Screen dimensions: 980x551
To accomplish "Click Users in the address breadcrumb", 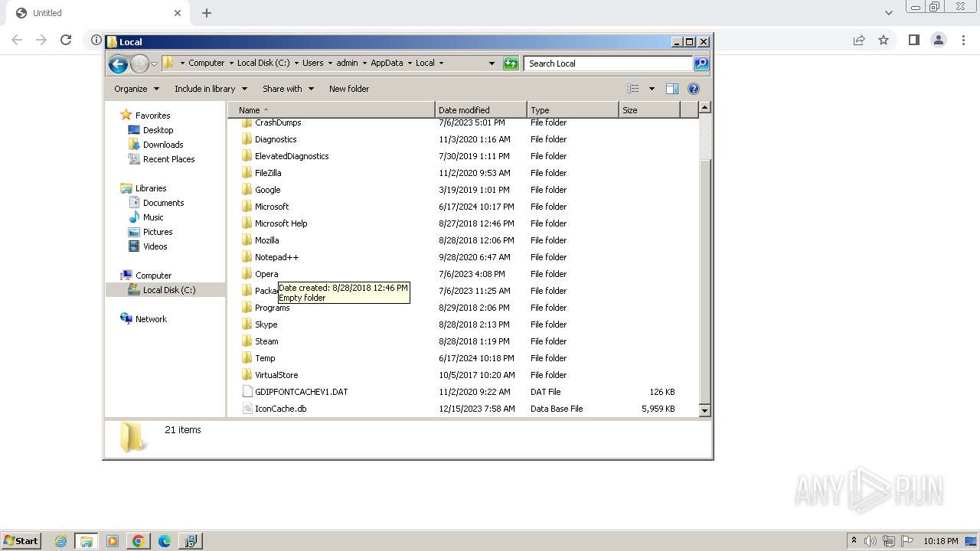I will pos(312,63).
